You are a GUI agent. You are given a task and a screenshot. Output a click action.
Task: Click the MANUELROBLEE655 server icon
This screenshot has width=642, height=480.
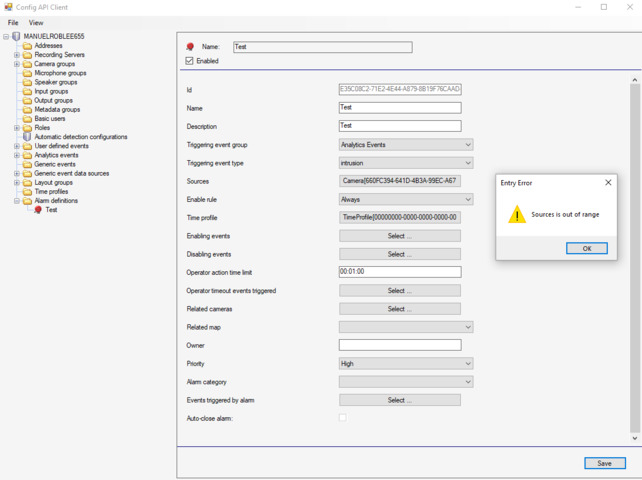16,36
